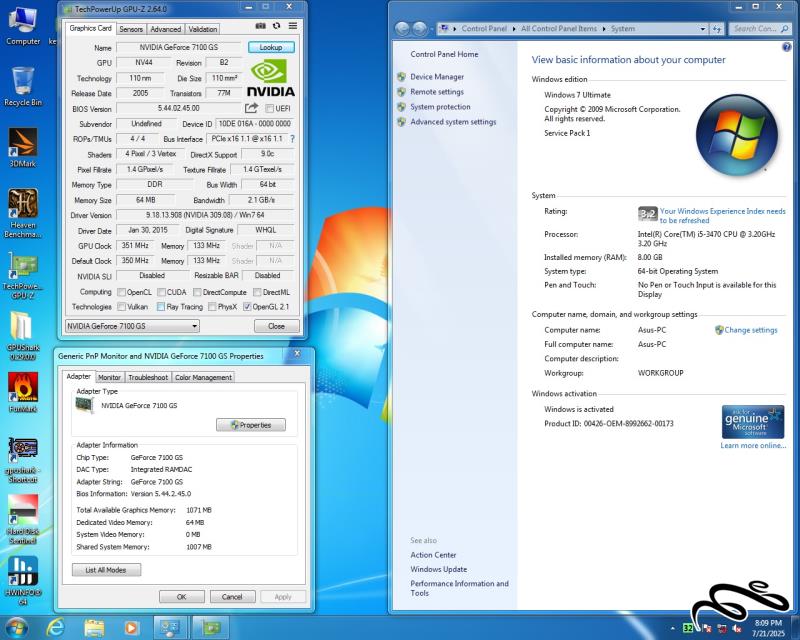
Task: Toggle the Vulkan checkbox
Action: click(121, 307)
